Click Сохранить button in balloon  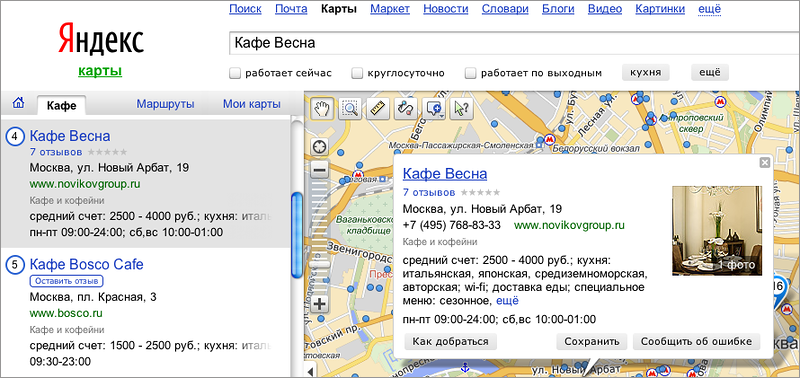pos(592,341)
